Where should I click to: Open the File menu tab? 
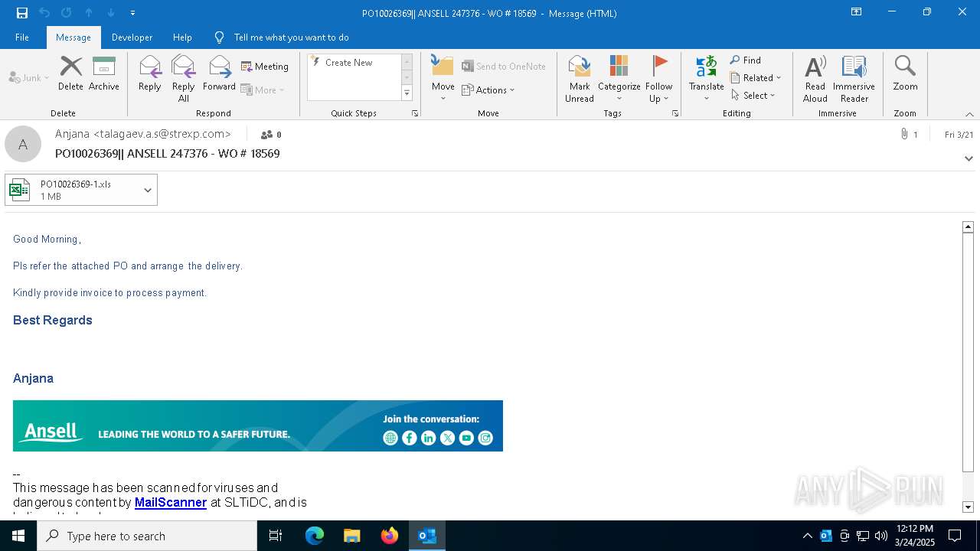22,37
